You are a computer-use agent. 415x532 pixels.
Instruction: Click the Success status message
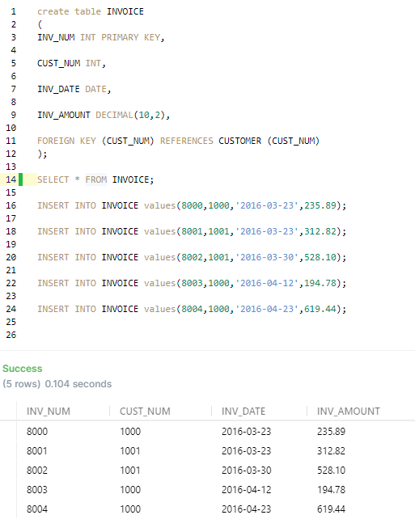pyautogui.click(x=23, y=369)
